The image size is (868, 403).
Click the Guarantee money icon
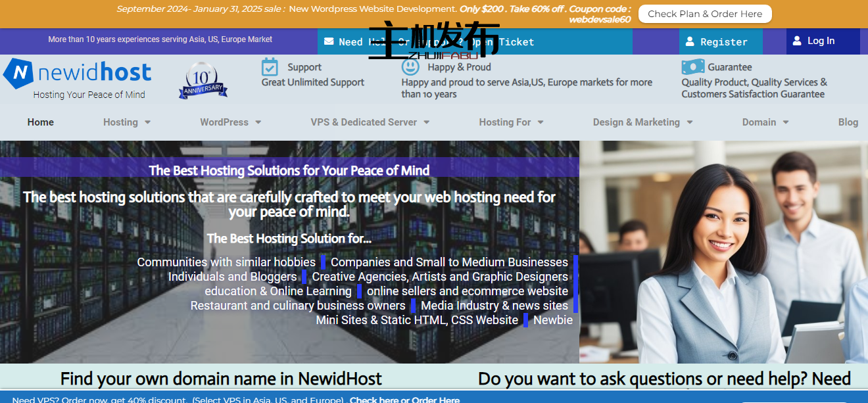tap(692, 67)
